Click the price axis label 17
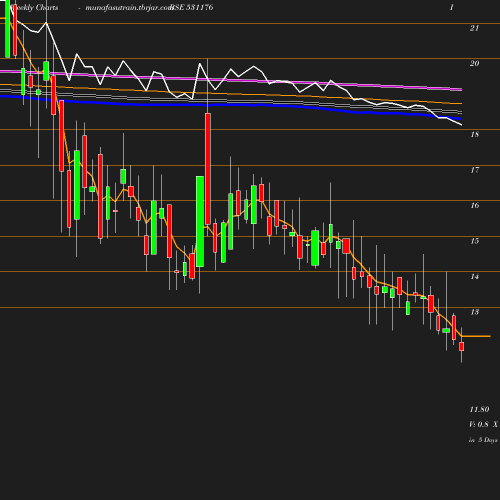500x500 pixels. pos(474,170)
